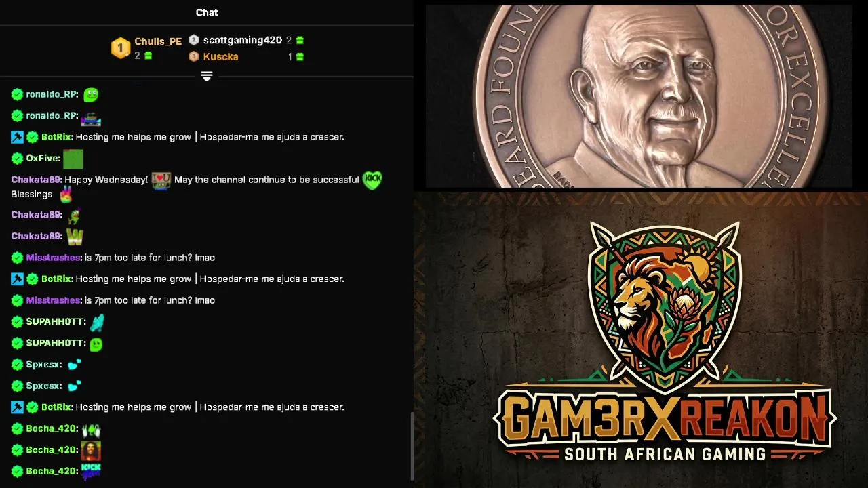Click SUPAHHOTT's green face emote
The width and height of the screenshot is (868, 488).
[x=96, y=344]
